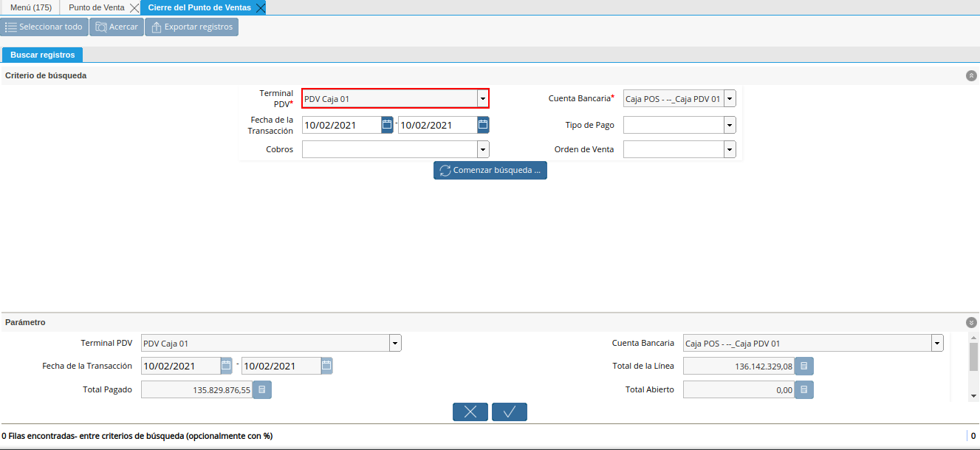This screenshot has width=980, height=450.
Task: Open Cuenta Bancaria dropdown in Parámetro section
Action: (938, 344)
